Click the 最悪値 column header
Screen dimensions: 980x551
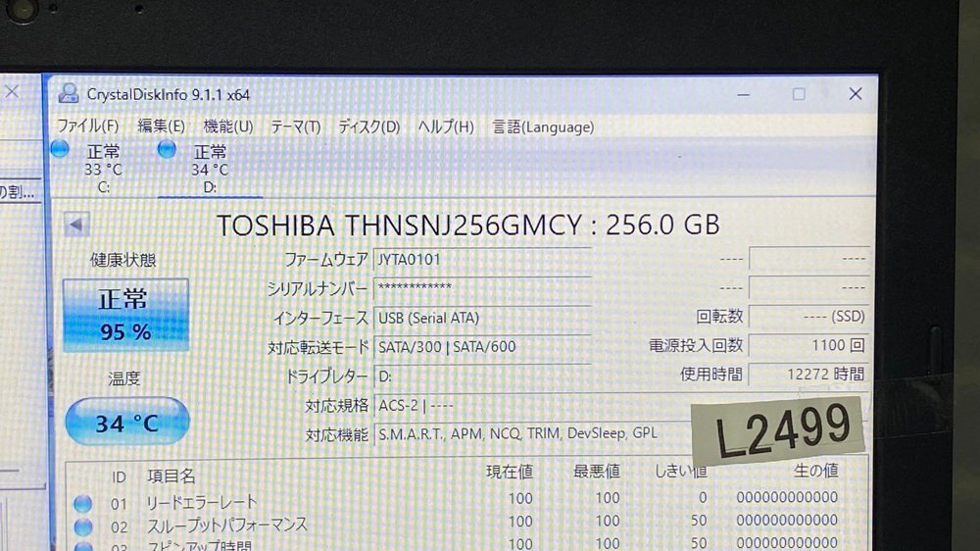click(x=596, y=472)
